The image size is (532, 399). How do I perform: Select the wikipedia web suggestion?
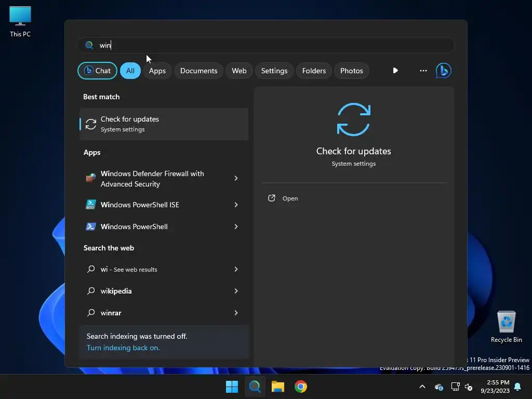[x=164, y=291]
